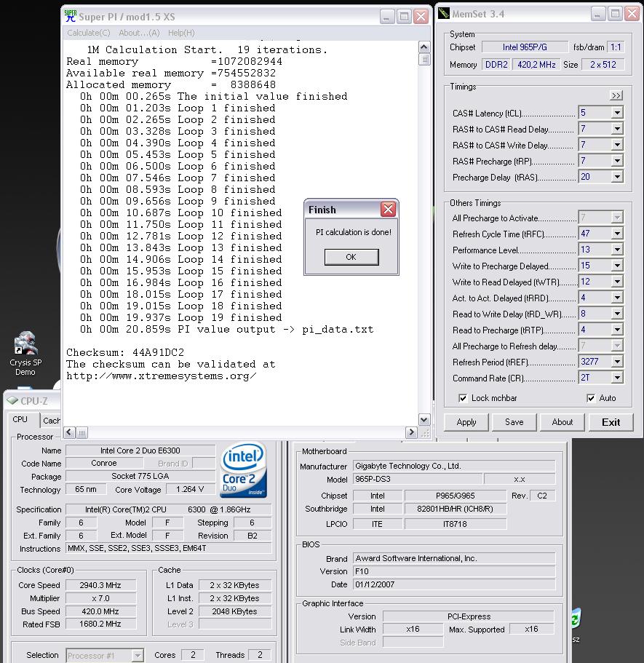This screenshot has height=663, width=644.
Task: Close the Finish dialog with X
Action: click(x=388, y=209)
